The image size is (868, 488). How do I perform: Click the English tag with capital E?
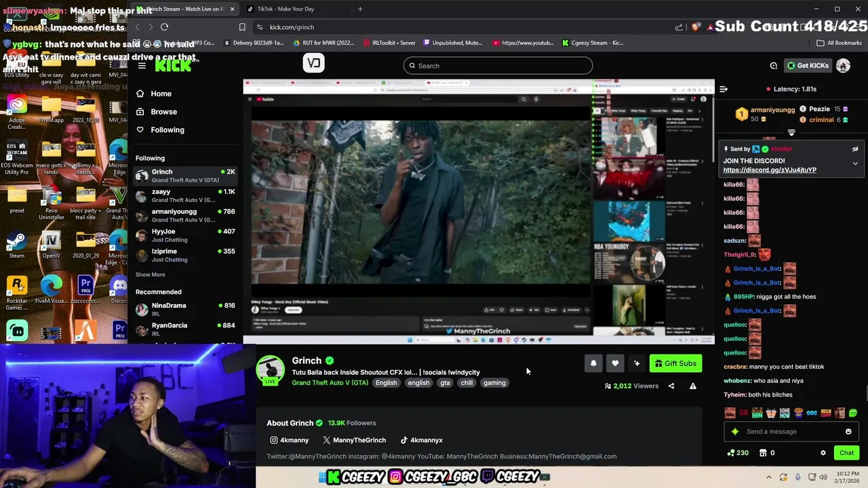(x=386, y=383)
